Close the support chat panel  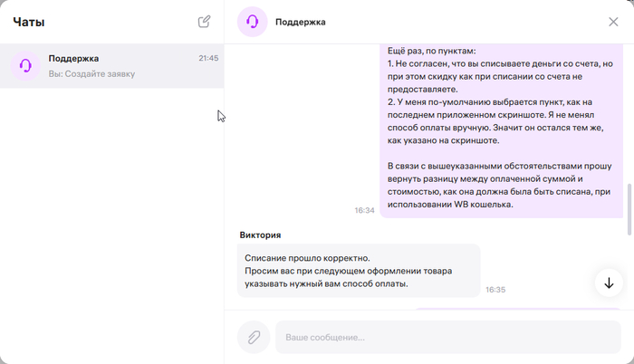coord(613,22)
